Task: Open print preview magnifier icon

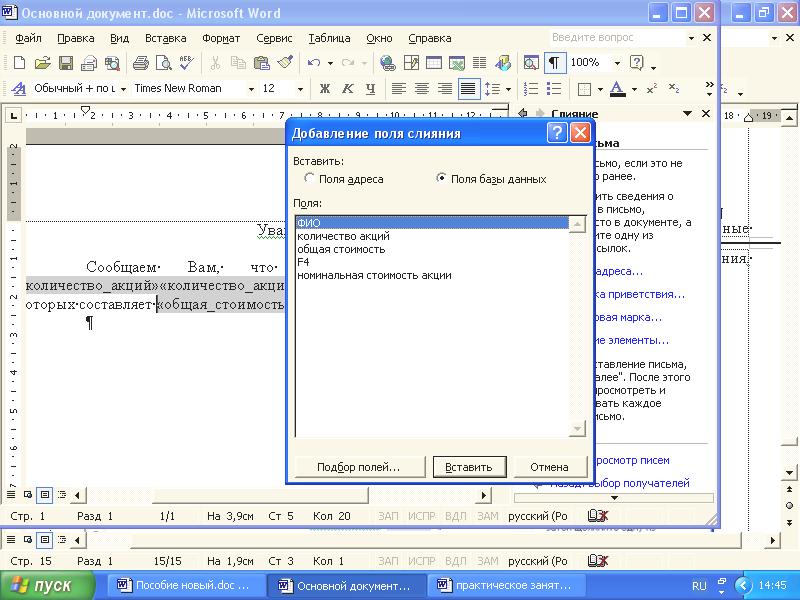Action: point(164,63)
